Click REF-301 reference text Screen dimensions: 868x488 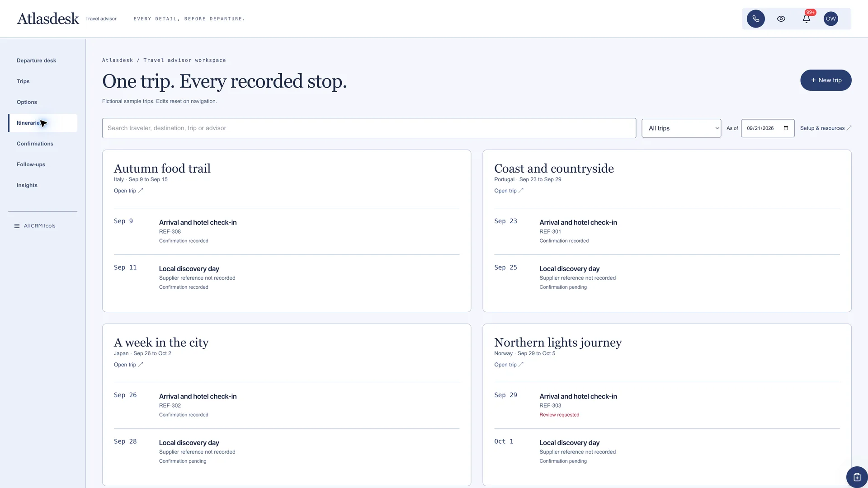[x=550, y=232]
